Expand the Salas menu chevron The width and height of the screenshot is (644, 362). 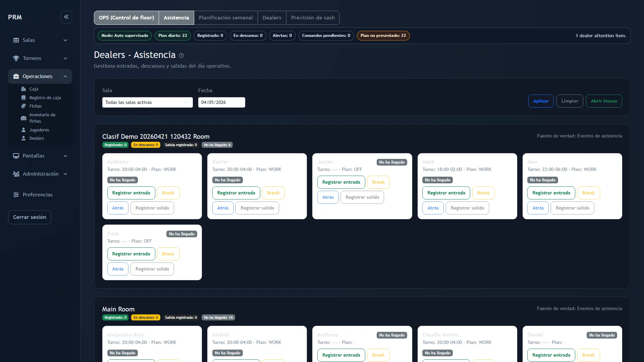(65, 40)
